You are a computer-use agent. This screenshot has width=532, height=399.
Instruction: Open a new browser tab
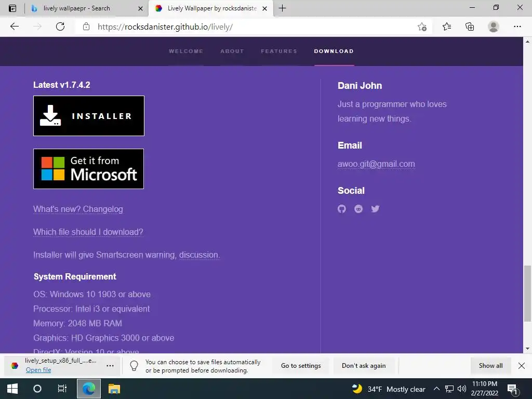point(282,8)
